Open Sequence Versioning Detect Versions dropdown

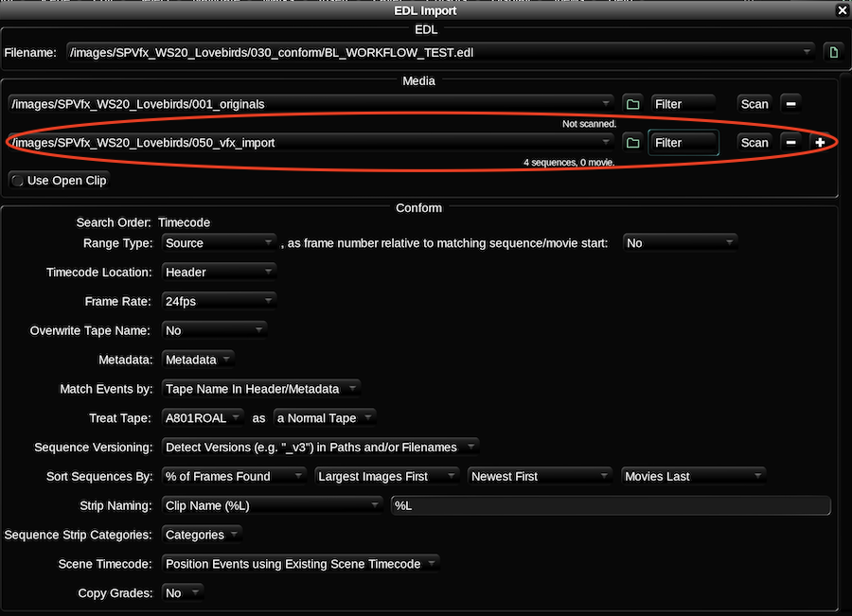coord(319,447)
